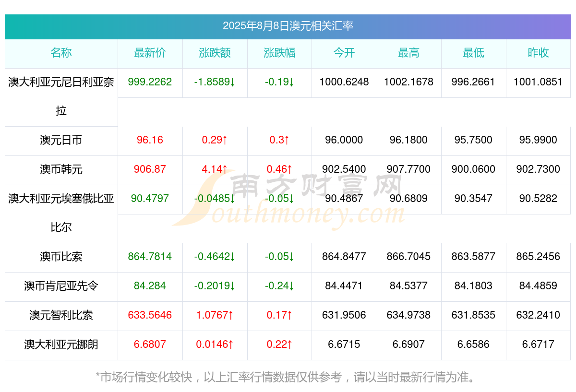
Task: Click low value 996.2661
Action: point(473,82)
